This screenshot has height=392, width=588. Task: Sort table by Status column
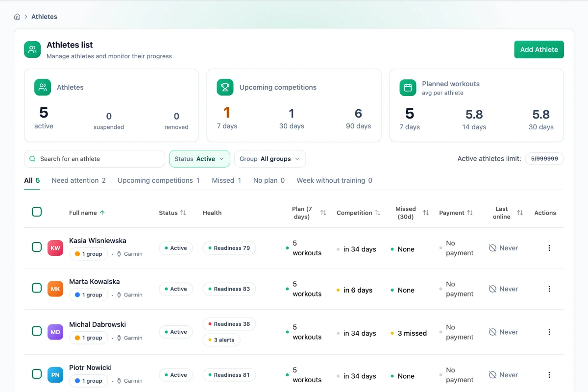click(183, 213)
